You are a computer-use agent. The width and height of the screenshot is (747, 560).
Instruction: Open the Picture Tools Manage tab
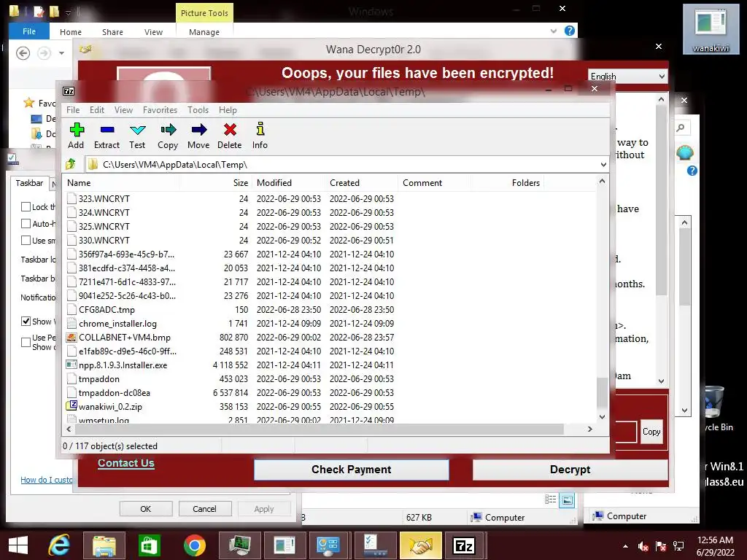[x=204, y=32]
